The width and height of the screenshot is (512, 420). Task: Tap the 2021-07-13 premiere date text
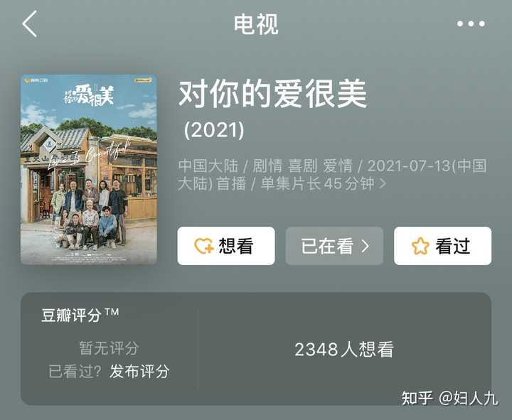[x=409, y=166]
